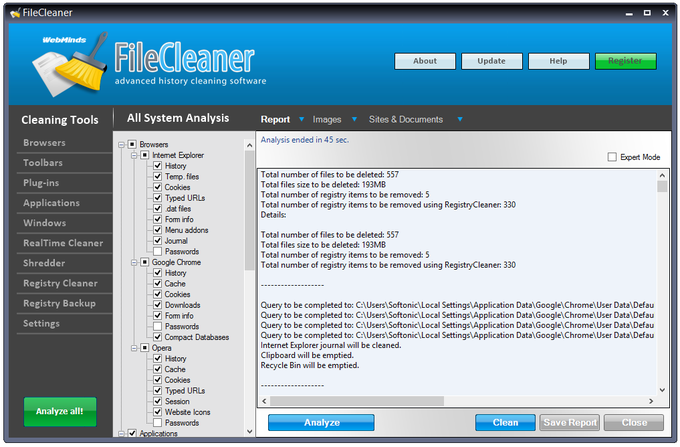This screenshot has height=447, width=680.
Task: Click tree panel scroll down arrow
Action: point(249,431)
